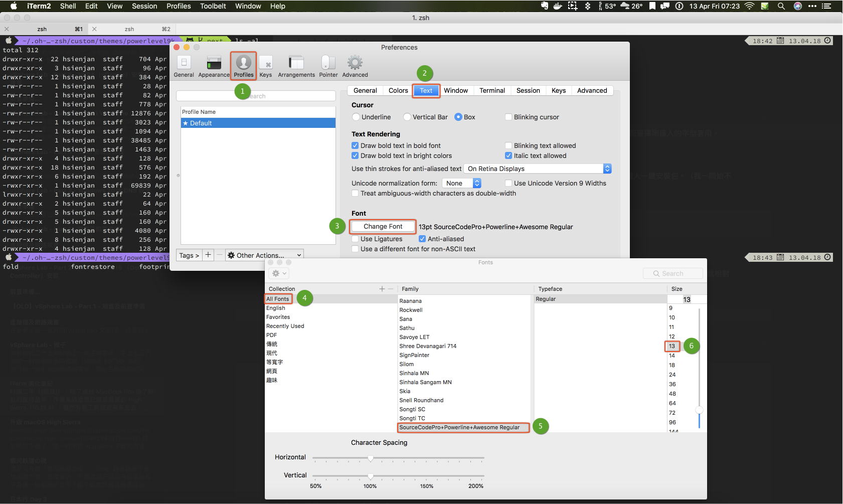Screen dimensions: 843x504
Task: Open the Session menu in menu bar
Action: (144, 6)
